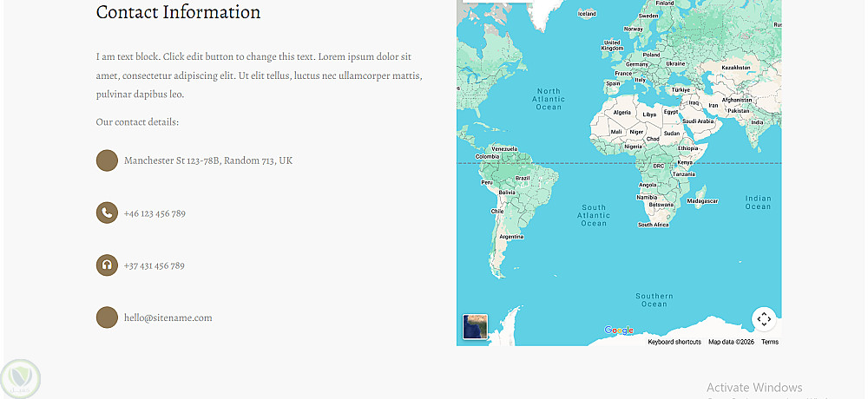
Task: Click United Kingdom label on the map
Action: point(612,45)
